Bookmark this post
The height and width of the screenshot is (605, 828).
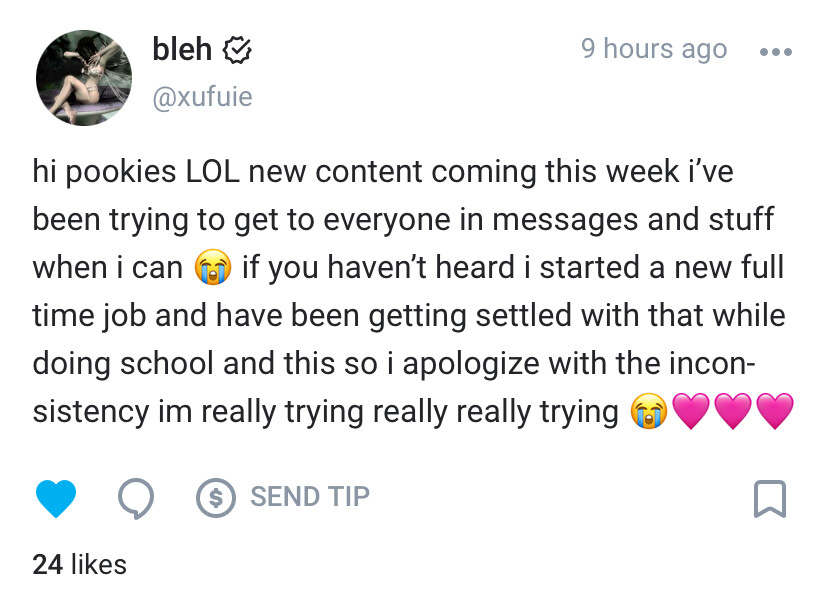tap(769, 498)
